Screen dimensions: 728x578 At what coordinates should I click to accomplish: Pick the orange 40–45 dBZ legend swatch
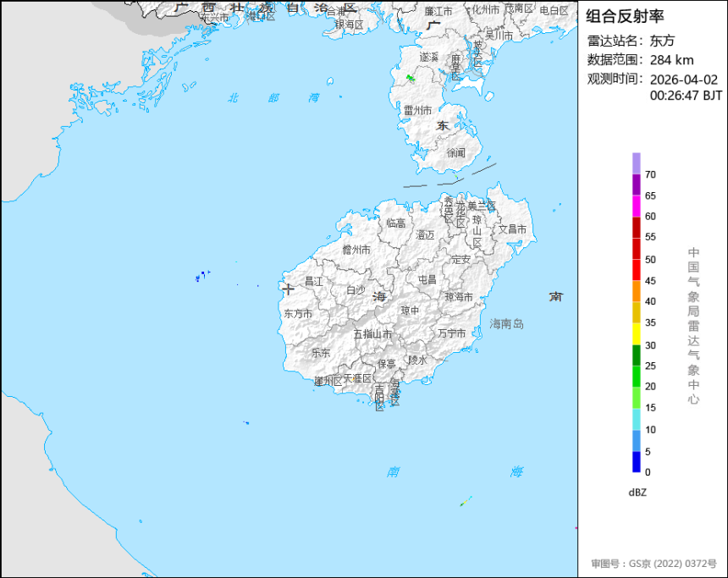click(x=636, y=291)
